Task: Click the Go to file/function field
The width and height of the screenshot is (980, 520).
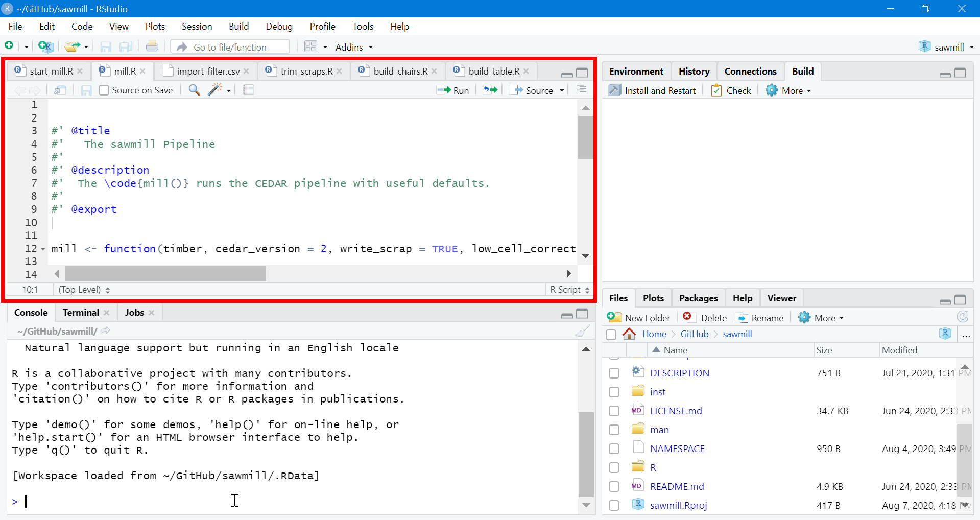Action: (230, 47)
